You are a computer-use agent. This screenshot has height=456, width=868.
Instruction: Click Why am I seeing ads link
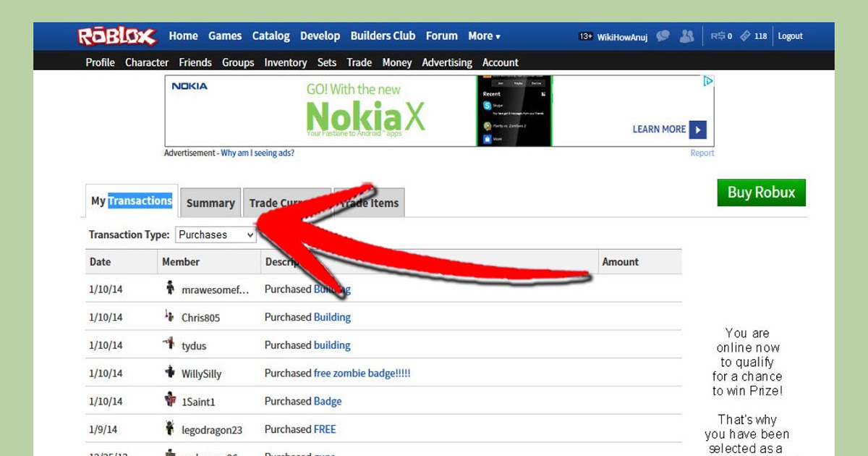(258, 153)
